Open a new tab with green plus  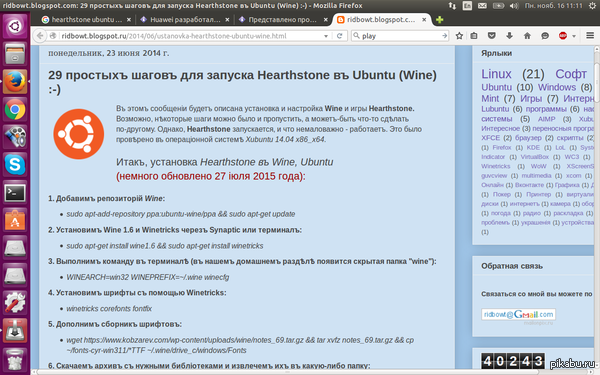pos(440,20)
